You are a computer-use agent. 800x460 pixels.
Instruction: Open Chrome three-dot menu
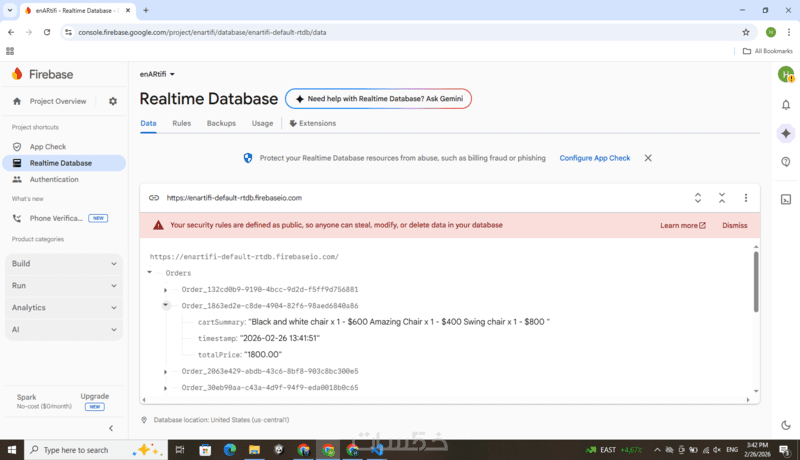point(788,32)
